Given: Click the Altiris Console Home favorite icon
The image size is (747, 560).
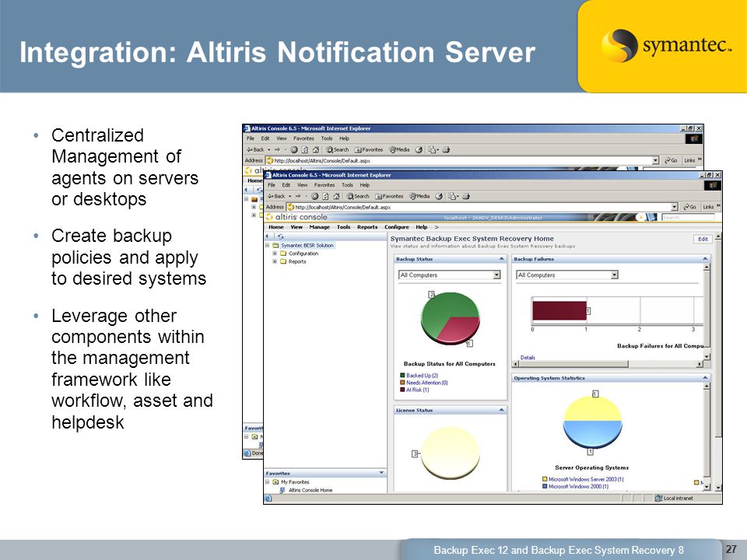Looking at the screenshot, I should [282, 490].
